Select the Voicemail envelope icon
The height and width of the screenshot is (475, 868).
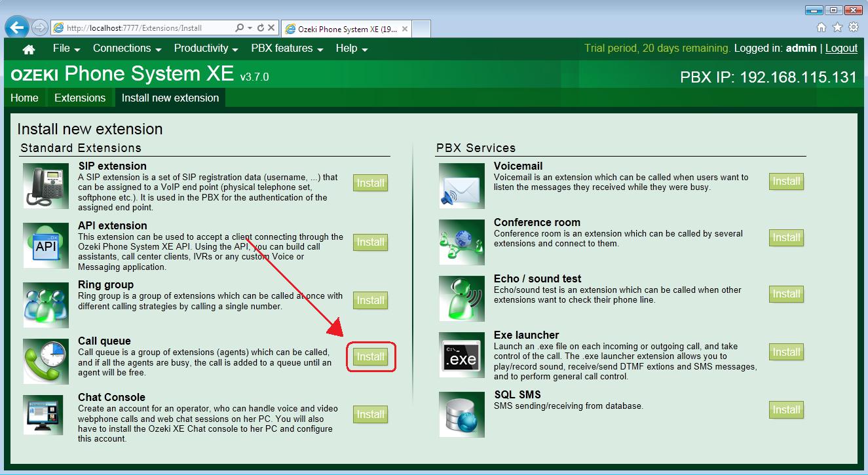pyautogui.click(x=461, y=186)
